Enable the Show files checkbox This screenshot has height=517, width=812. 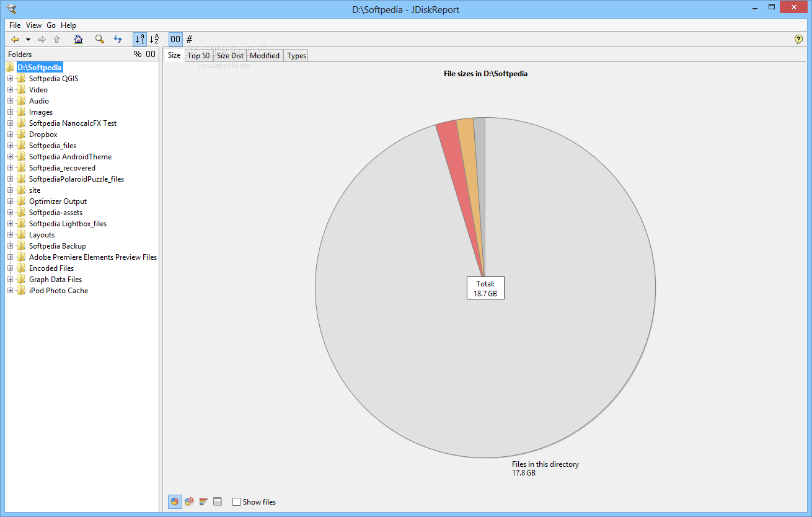[236, 502]
